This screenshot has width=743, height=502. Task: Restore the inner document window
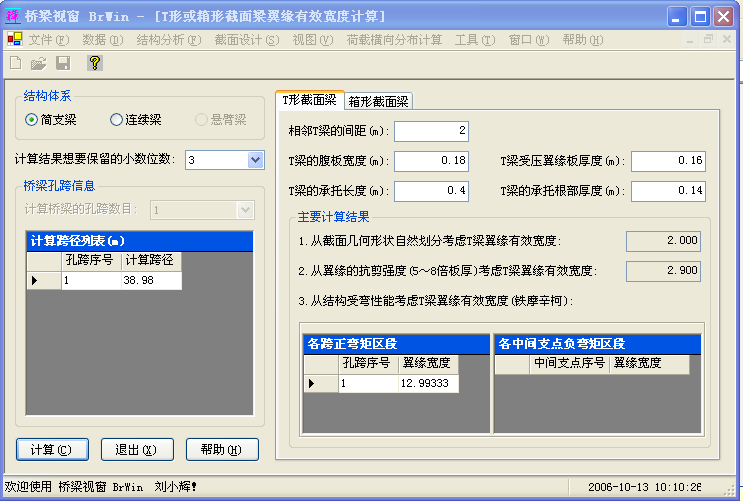pos(708,39)
